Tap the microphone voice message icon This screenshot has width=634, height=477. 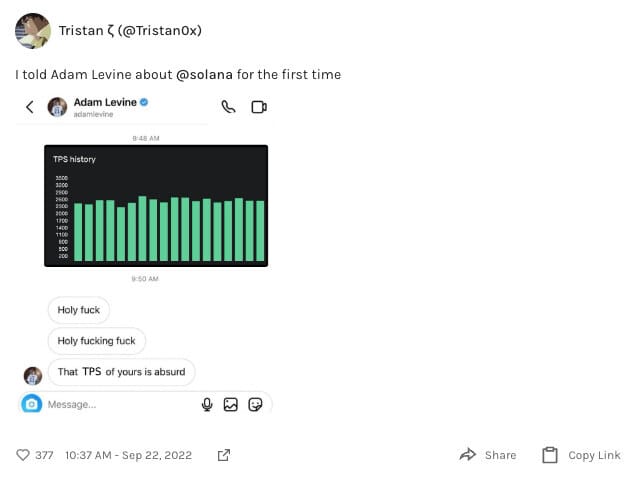[207, 404]
